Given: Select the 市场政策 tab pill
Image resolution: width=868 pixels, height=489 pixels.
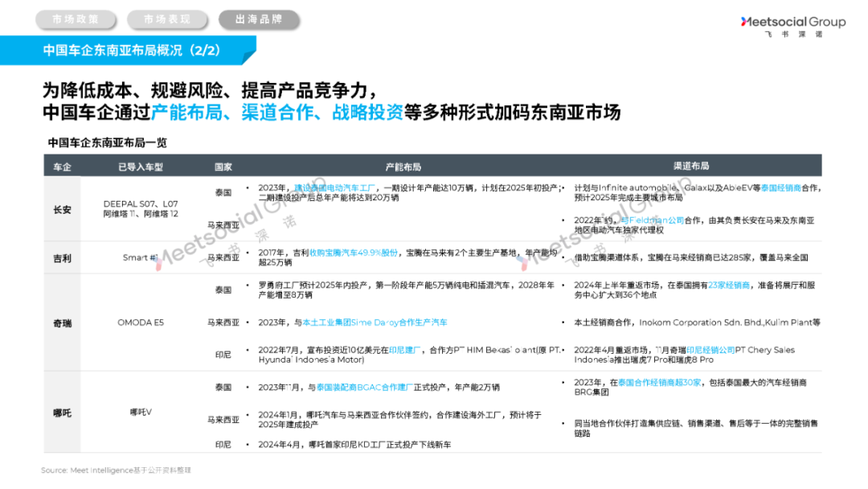Looking at the screenshot, I should (x=76, y=19).
